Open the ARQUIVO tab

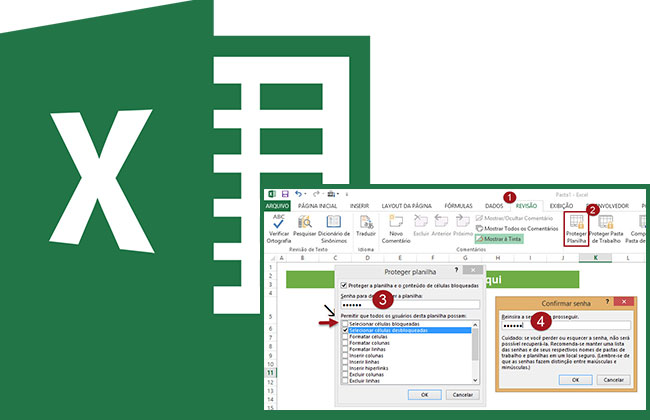point(277,206)
